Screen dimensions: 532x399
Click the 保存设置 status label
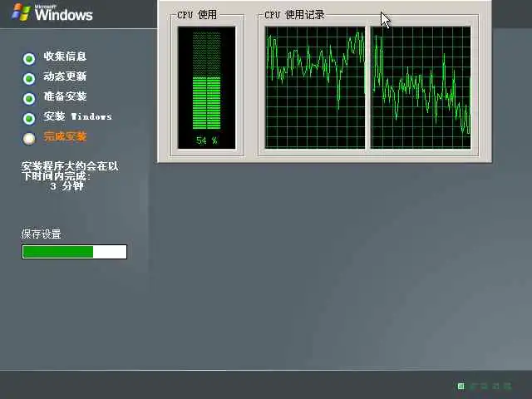tap(41, 234)
